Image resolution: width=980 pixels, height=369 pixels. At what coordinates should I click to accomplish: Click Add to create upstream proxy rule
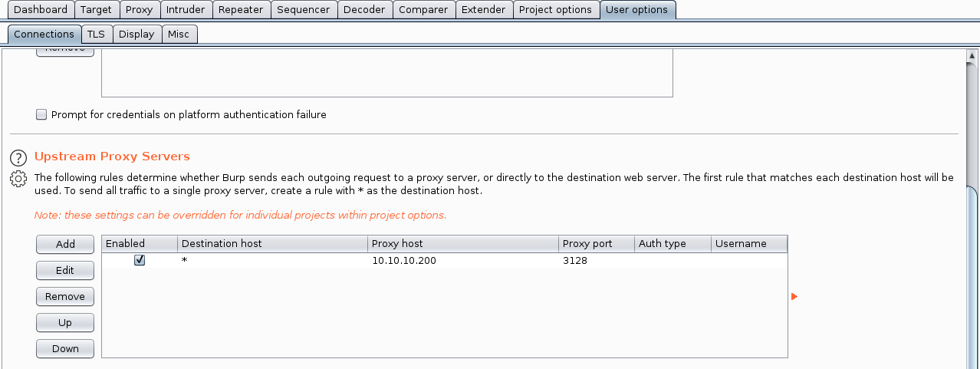pos(65,244)
